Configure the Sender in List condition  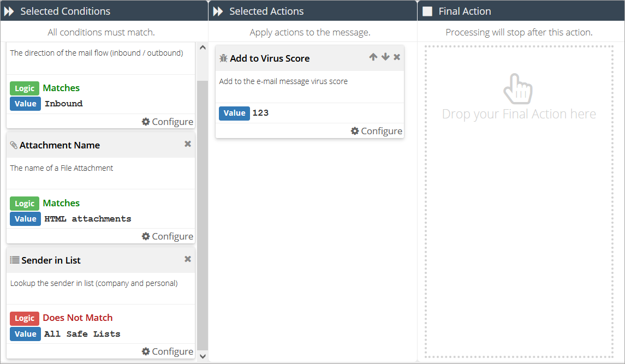point(167,351)
